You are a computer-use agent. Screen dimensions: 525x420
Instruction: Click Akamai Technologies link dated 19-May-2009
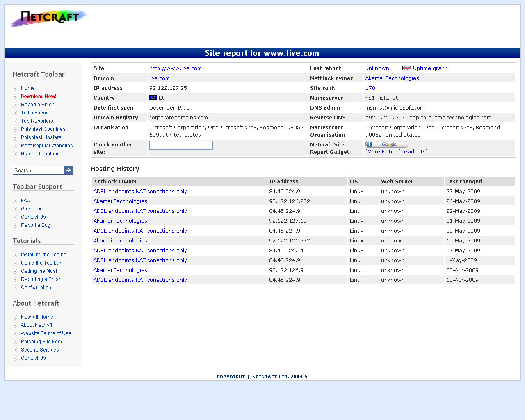pos(120,241)
